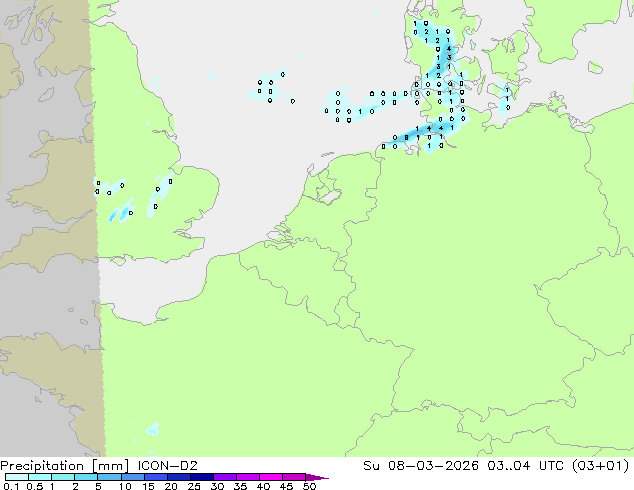The image size is (634, 490).
Task: Click the 'Precipitation [mm]' label
Action: pyautogui.click(x=65, y=466)
